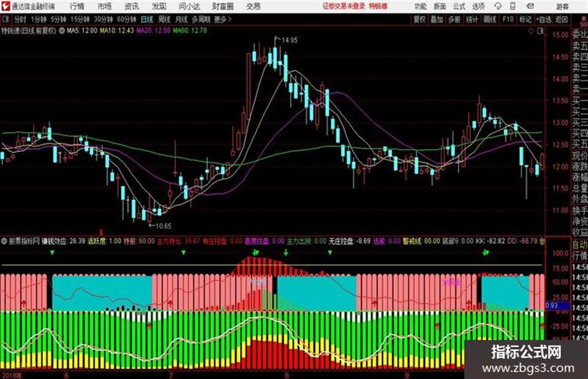Switch to the 30分钟 period tab
The image size is (588, 379).
coord(103,19)
